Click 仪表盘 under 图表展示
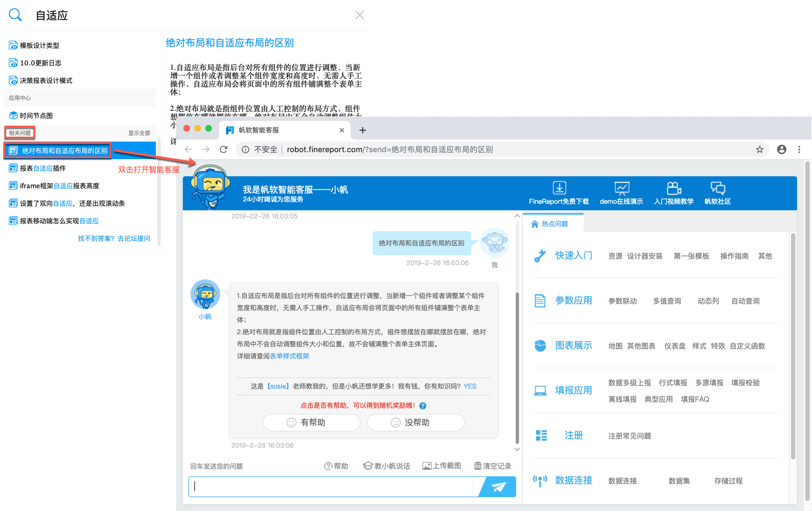This screenshot has height=511, width=812. point(675,346)
